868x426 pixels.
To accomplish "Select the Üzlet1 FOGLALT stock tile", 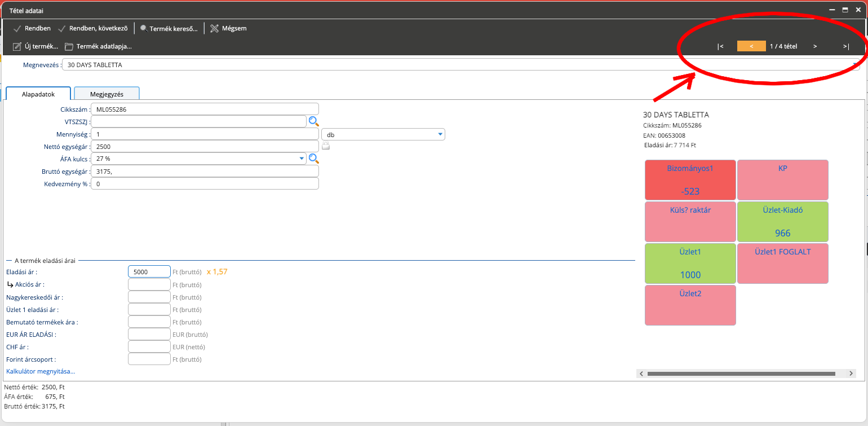I will tap(783, 263).
